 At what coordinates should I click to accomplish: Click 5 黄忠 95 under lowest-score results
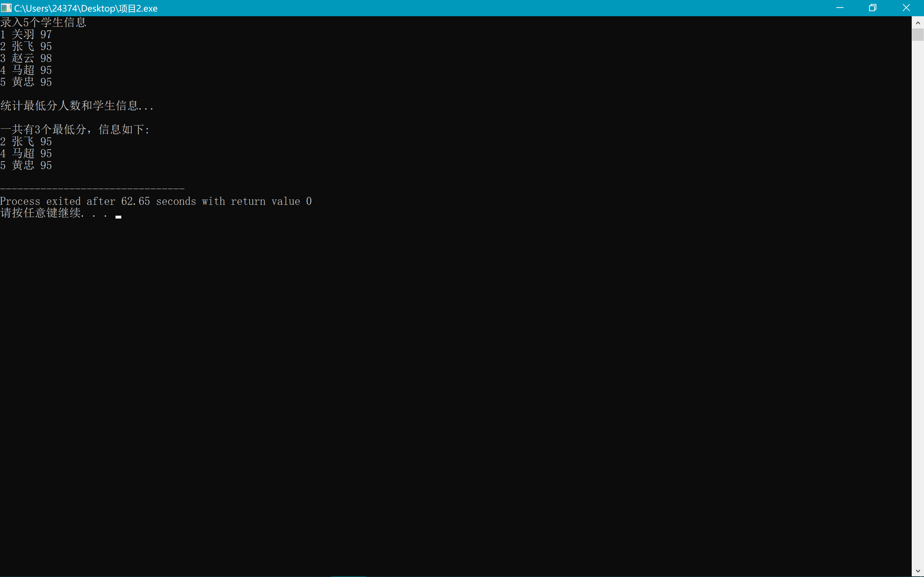tap(26, 165)
